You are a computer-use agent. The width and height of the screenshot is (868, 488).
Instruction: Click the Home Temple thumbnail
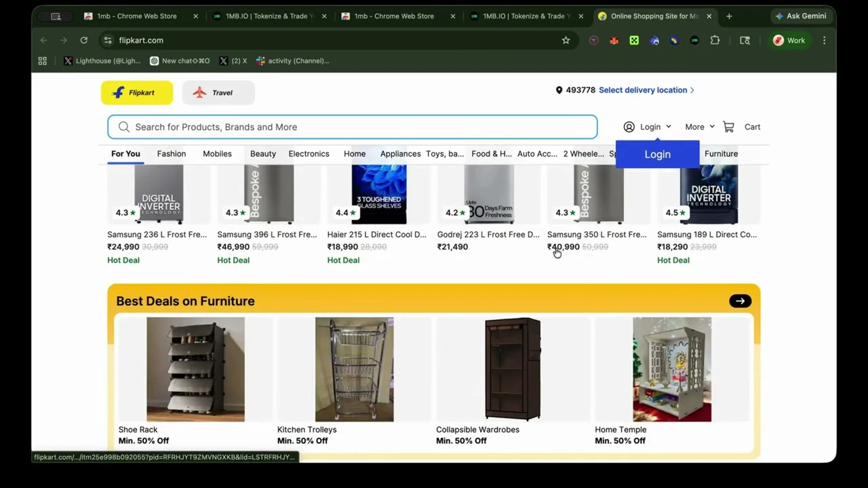[x=672, y=369]
